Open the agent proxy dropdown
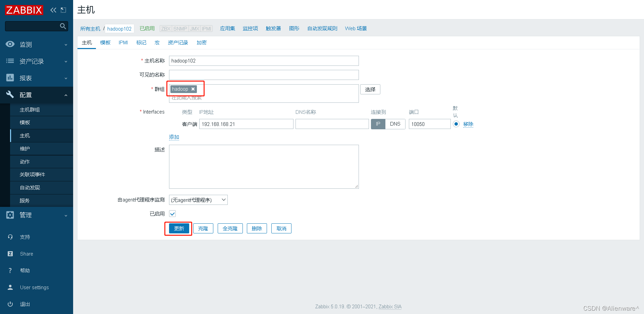The image size is (644, 314). coord(198,200)
